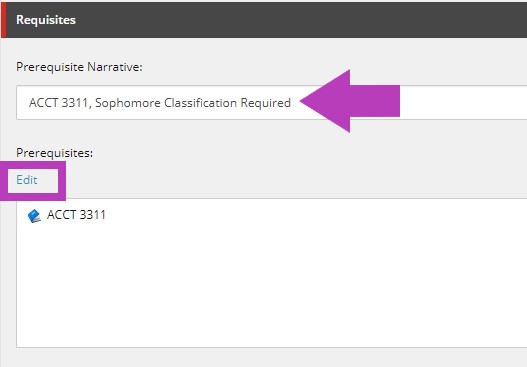This screenshot has height=367, width=527.
Task: Click the Prerequisites label
Action: (54, 153)
